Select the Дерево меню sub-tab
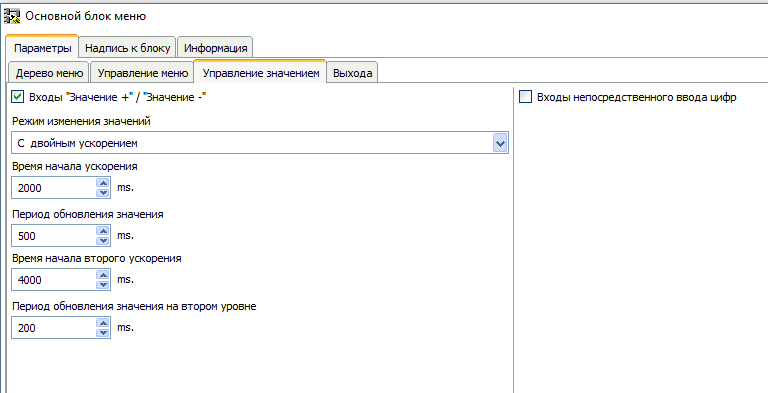The image size is (768, 393). (48, 74)
